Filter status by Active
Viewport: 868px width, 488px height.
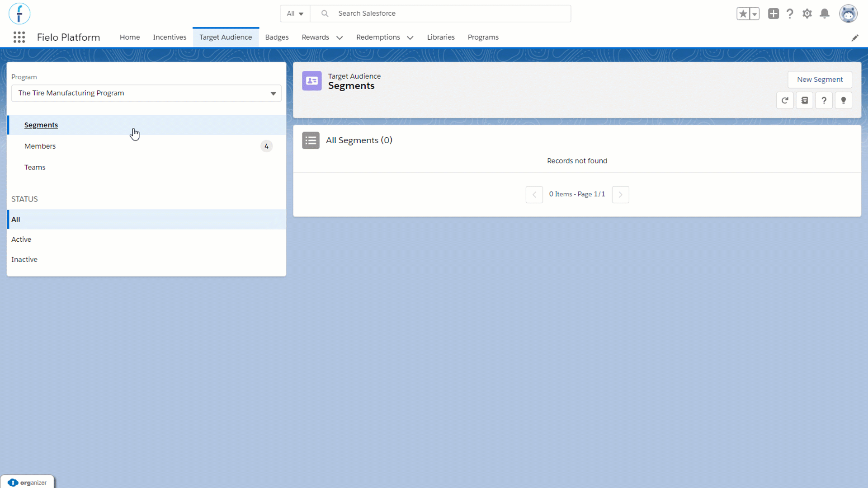tap(147, 239)
